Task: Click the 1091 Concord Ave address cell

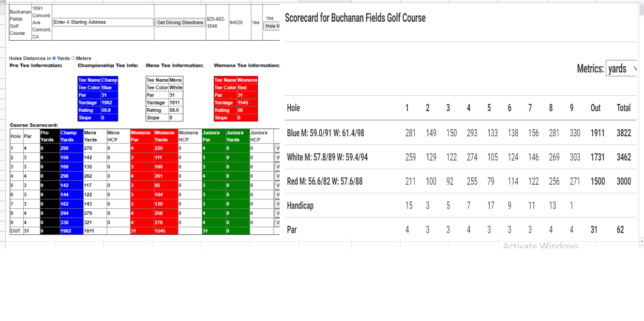Action: [x=41, y=22]
